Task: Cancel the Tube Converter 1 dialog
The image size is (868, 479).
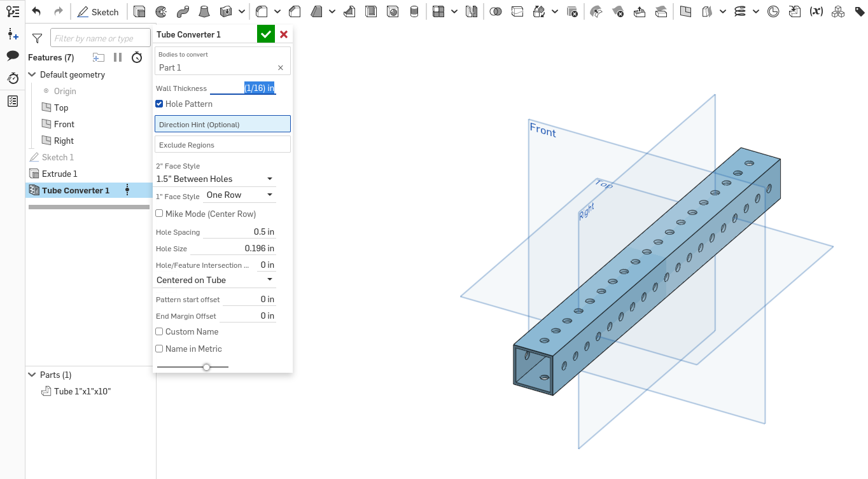Action: (x=284, y=34)
